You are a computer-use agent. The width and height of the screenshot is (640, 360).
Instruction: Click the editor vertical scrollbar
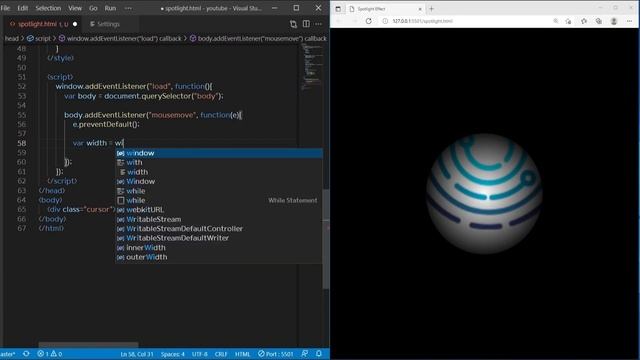coord(326,239)
